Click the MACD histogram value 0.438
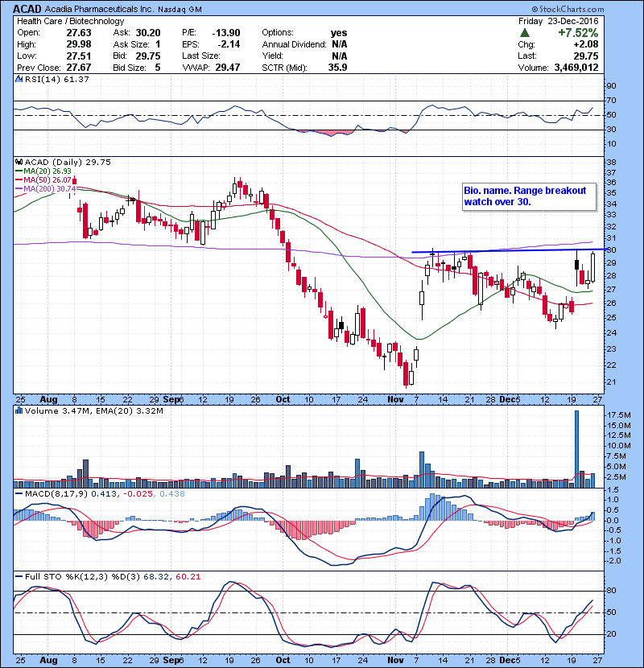The height and width of the screenshot is (668, 644). (x=172, y=494)
